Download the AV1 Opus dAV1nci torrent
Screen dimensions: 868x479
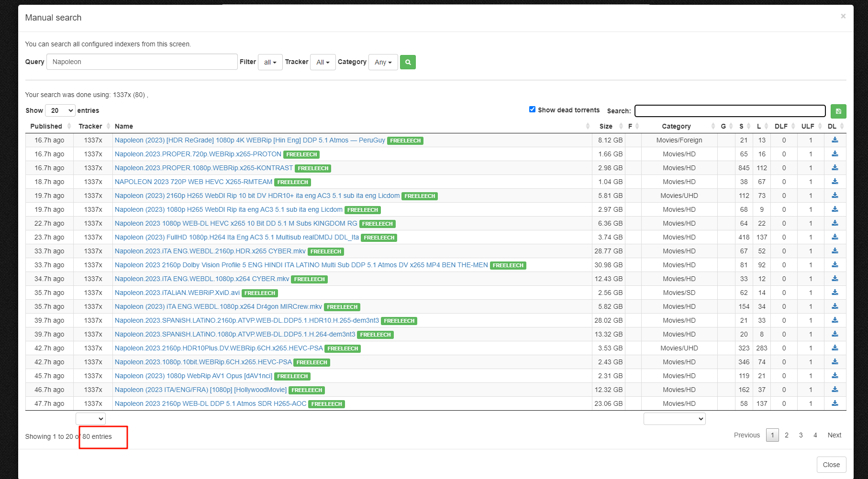click(x=835, y=376)
